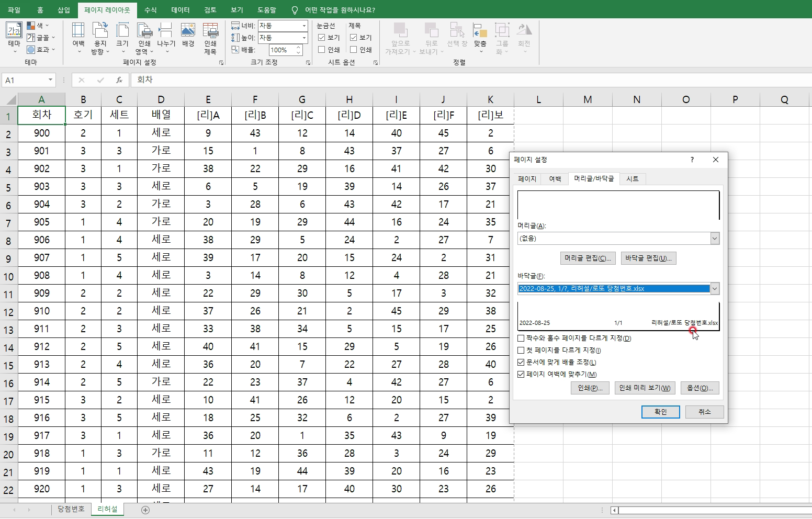Open the 크기 조정 group dialog launcher
Image resolution: width=812 pixels, height=519 pixels.
[308, 63]
